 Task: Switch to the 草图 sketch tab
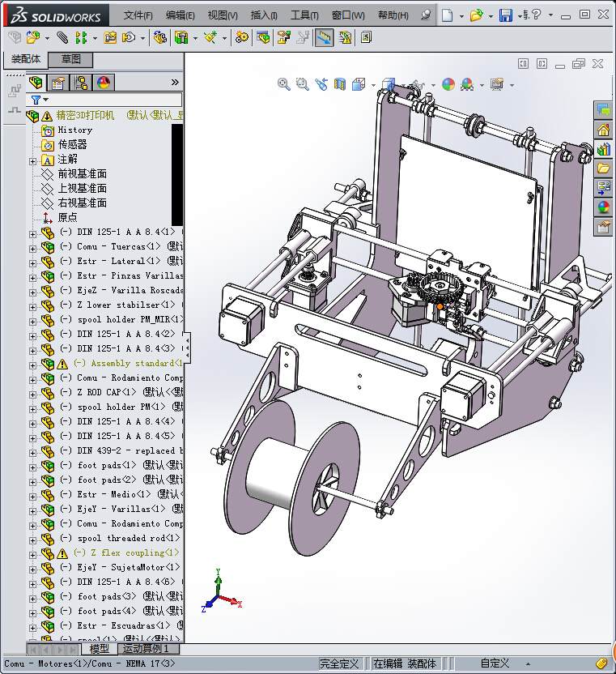(70, 59)
